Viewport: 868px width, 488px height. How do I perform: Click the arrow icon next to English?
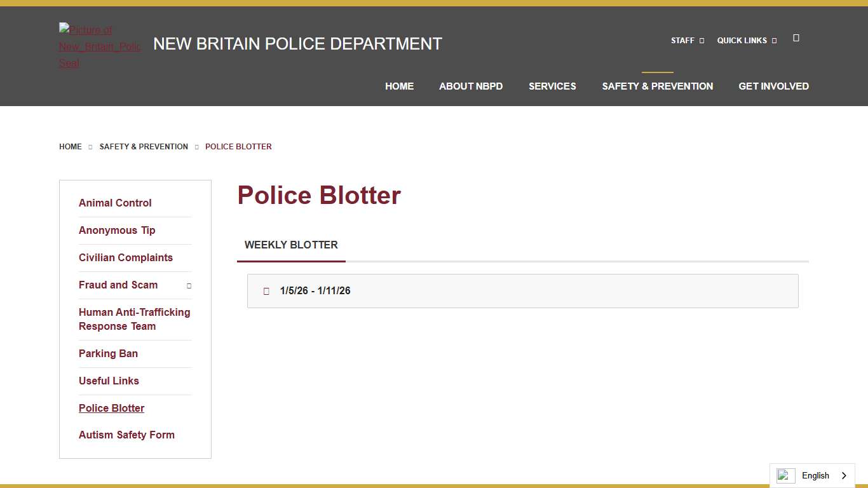[846, 475]
